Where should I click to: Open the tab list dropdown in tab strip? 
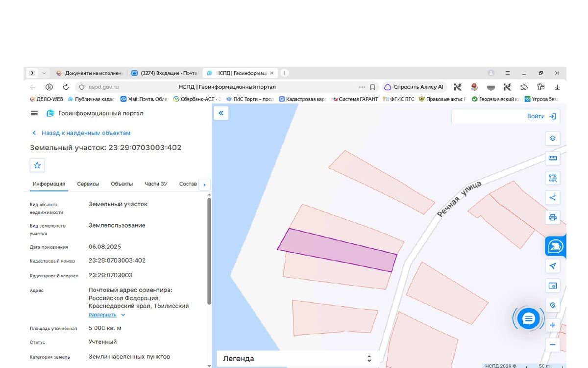[44, 73]
